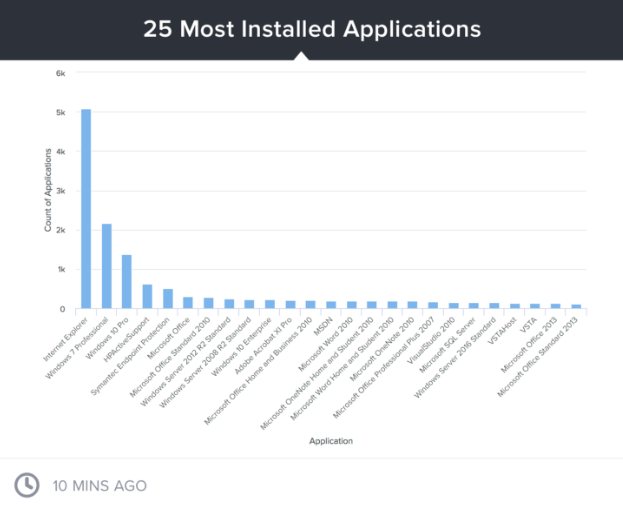
Task: Click the Microsoft Word 2010 bar
Action: (x=352, y=305)
